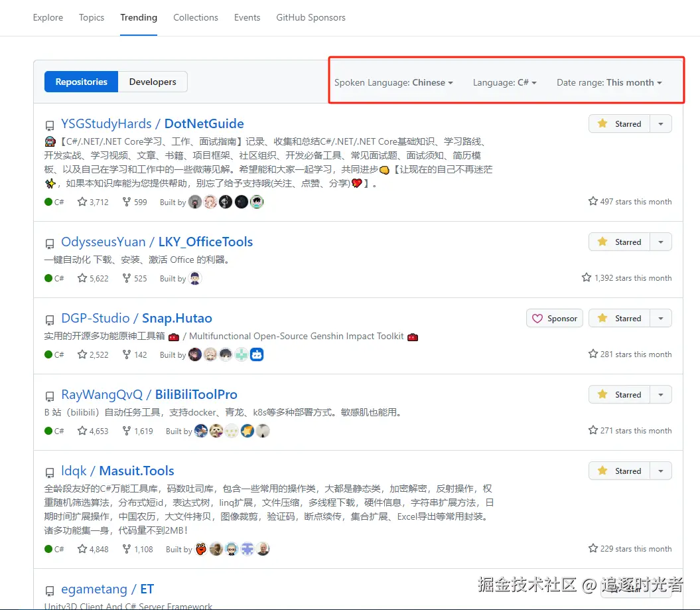Viewport: 700px width, 610px height.
Task: Unstar the LKY_OfficeTools repository
Action: tap(619, 242)
